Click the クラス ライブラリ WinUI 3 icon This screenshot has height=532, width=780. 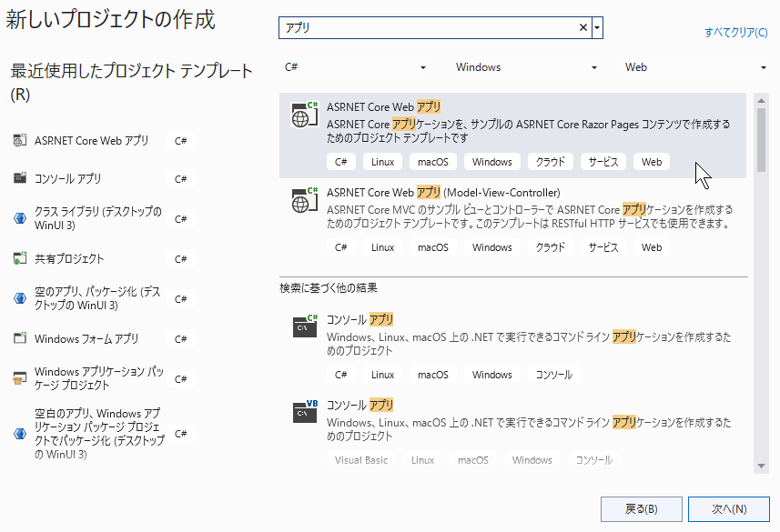(19, 217)
